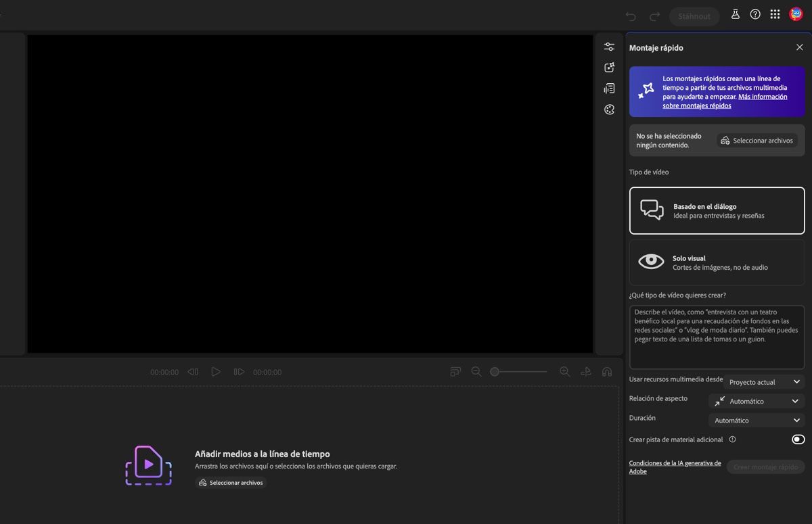This screenshot has width=812, height=524.
Task: Click the Crear montaje rápido button
Action: coord(765,467)
